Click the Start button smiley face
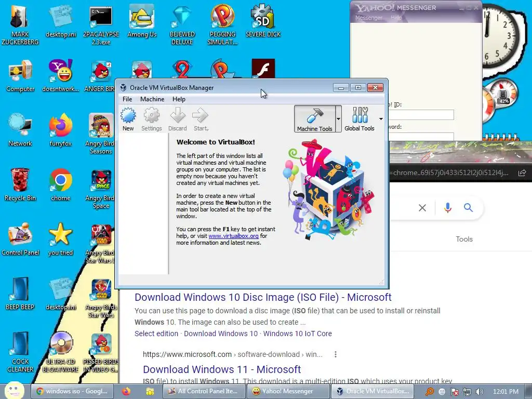 [x=14, y=390]
